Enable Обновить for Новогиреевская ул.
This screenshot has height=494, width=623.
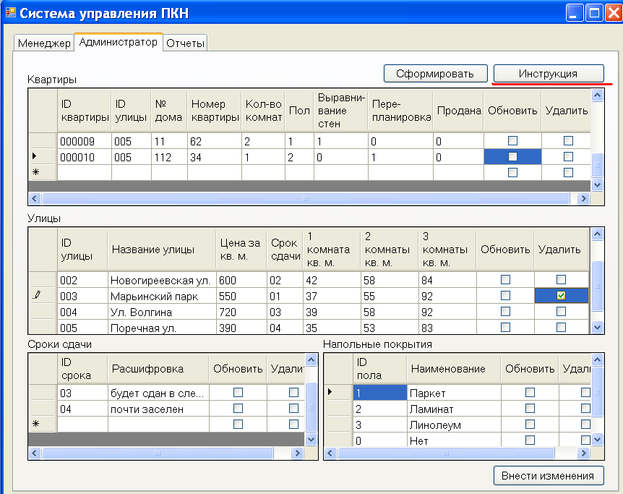coord(505,280)
